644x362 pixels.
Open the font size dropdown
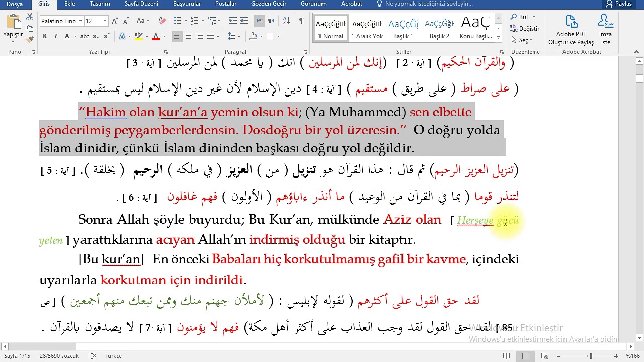pyautogui.click(x=105, y=21)
